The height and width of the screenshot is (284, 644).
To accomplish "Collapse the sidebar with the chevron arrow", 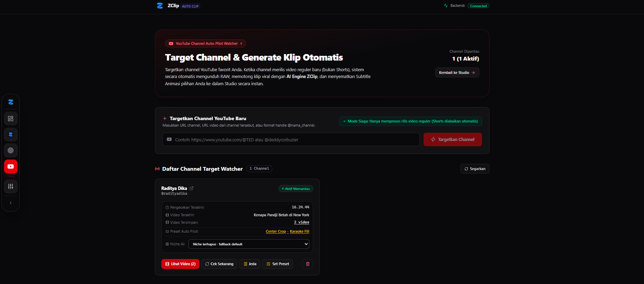I will click(11, 203).
